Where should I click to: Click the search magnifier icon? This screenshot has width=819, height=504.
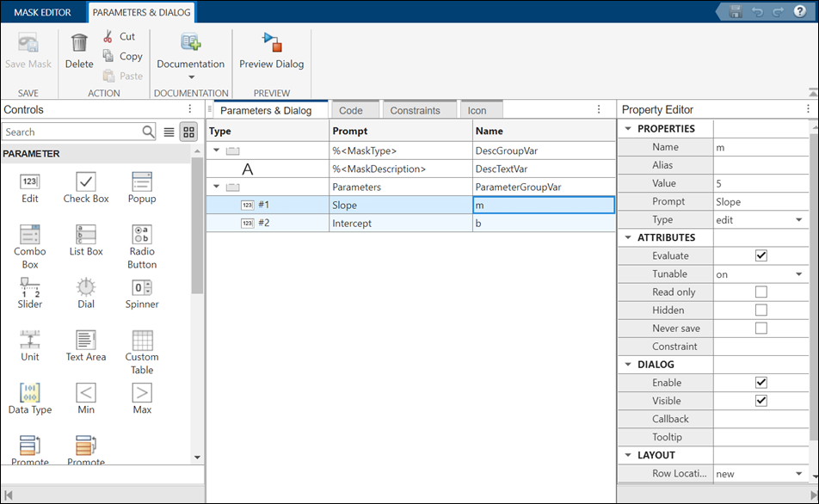[x=148, y=132]
